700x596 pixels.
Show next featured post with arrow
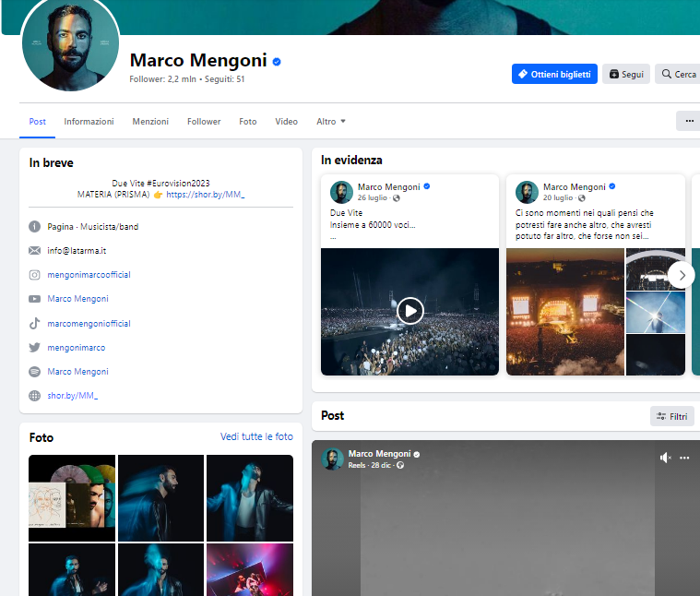(681, 275)
